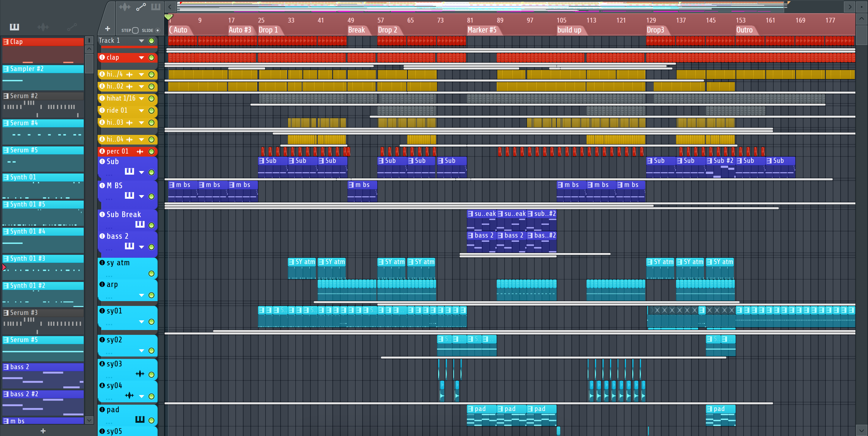Click the clap track type icon

(x=102, y=57)
